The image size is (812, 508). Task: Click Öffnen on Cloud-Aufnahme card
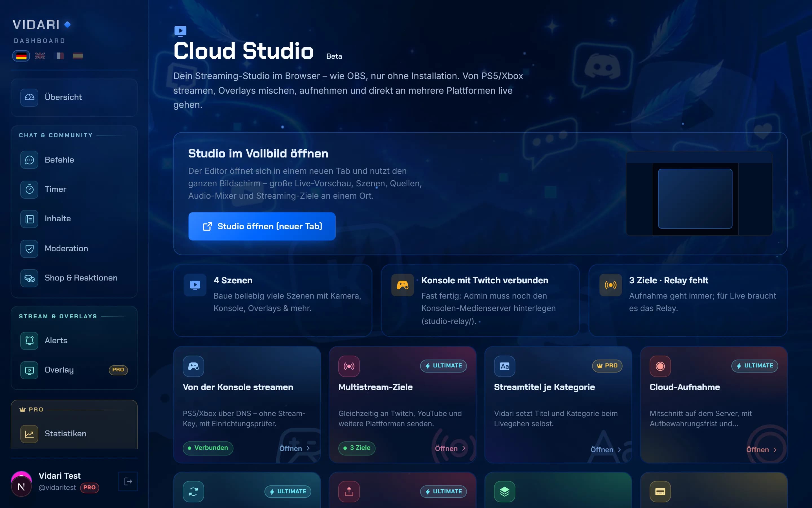tap(761, 450)
